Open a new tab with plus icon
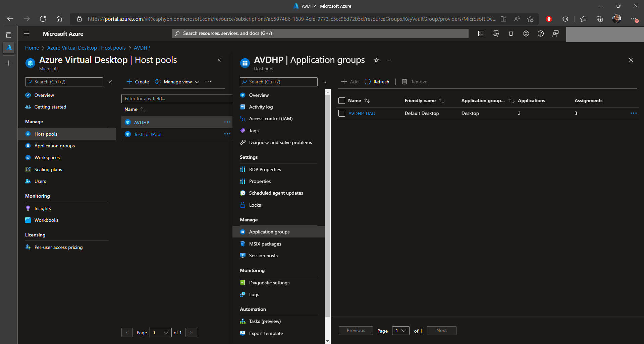Viewport: 644px width, 344px height. (x=9, y=63)
